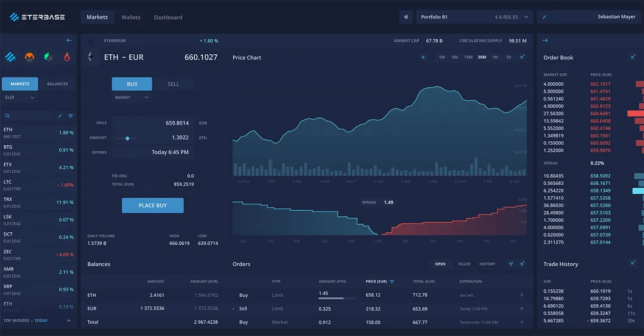Image resolution: width=644 pixels, height=336 pixels.
Task: Click the sound icon beside Portfolio B1
Action: 406,17
